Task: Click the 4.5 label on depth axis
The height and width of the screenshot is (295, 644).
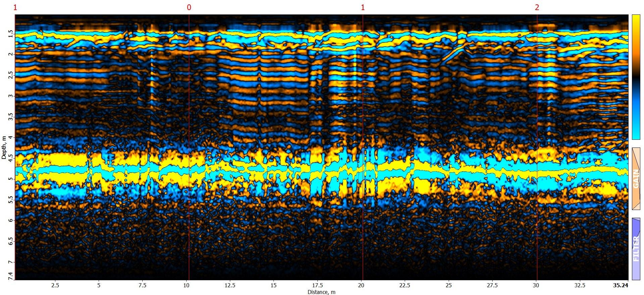Action: click(11, 158)
